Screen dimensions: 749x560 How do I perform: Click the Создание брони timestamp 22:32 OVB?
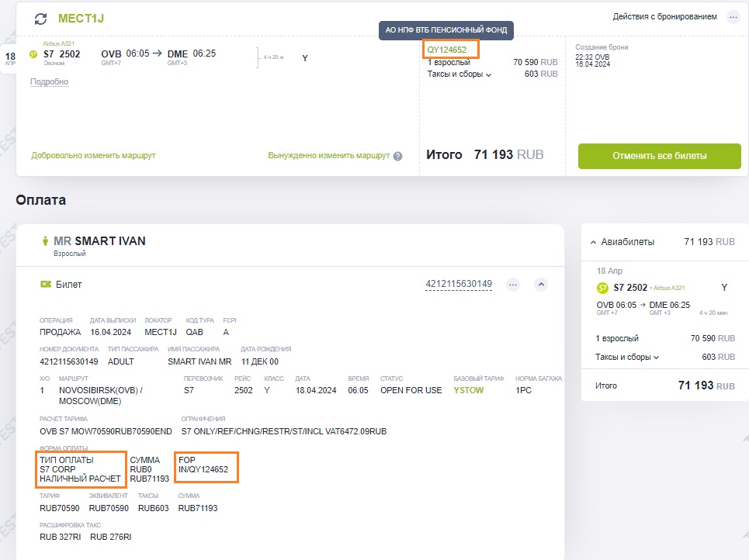(x=592, y=57)
